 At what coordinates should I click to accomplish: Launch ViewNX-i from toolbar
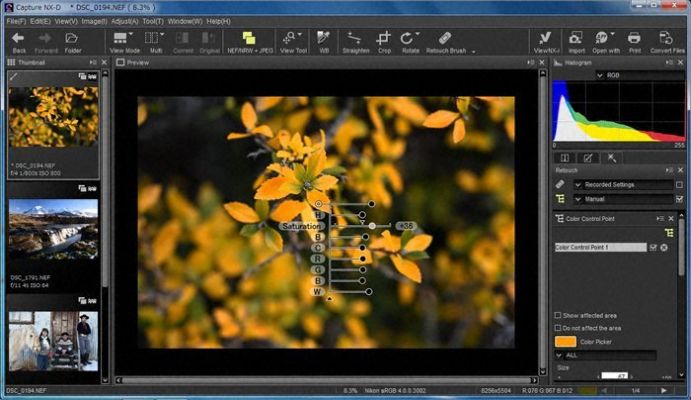(547, 41)
